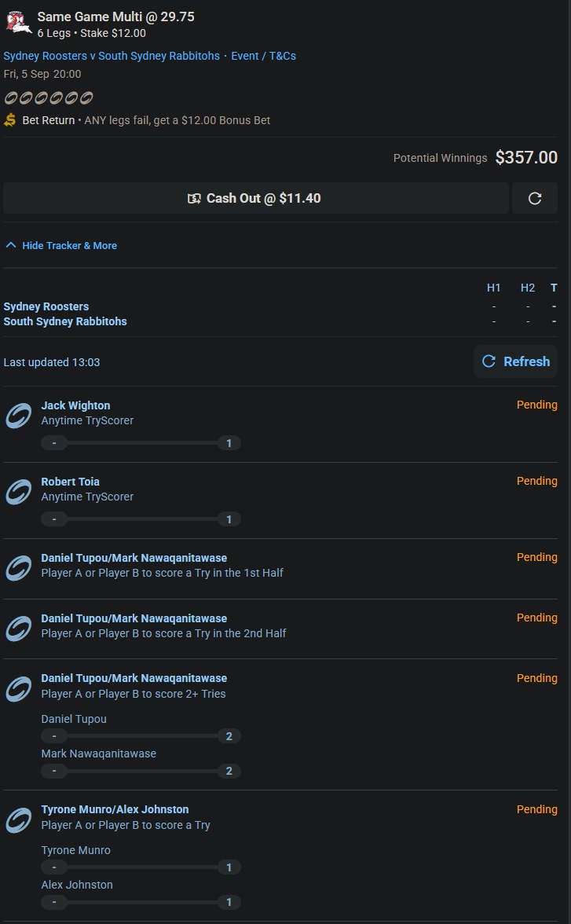Click the Tyrone Munro/Alex Johnston heading

click(x=115, y=809)
